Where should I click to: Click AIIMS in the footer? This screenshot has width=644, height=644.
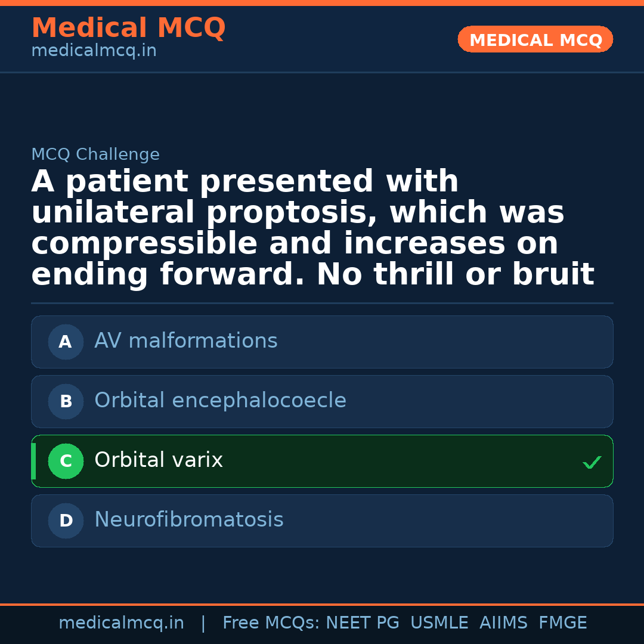point(503,623)
